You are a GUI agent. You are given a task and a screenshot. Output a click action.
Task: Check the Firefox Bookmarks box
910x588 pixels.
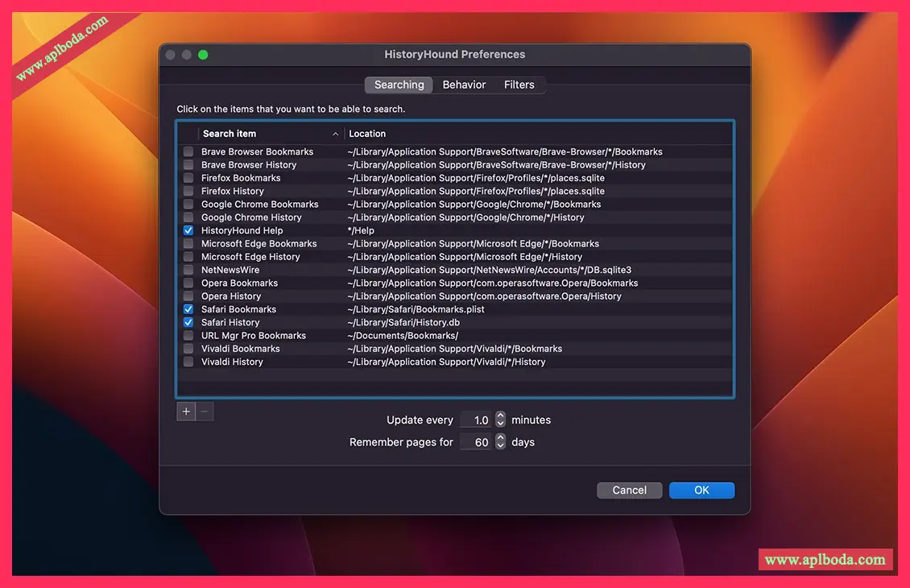[188, 178]
